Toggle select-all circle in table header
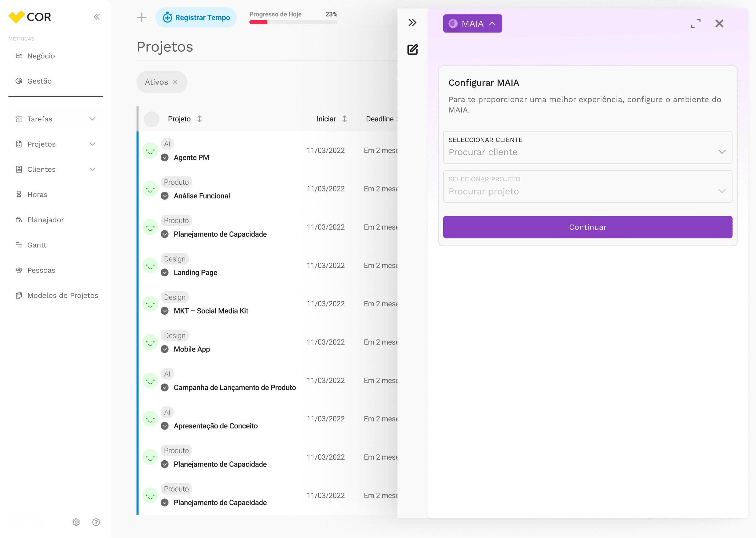 [x=152, y=119]
